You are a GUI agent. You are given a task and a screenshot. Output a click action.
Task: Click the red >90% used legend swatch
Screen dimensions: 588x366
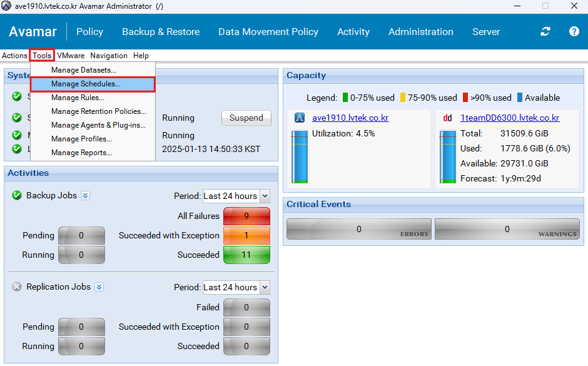point(465,98)
